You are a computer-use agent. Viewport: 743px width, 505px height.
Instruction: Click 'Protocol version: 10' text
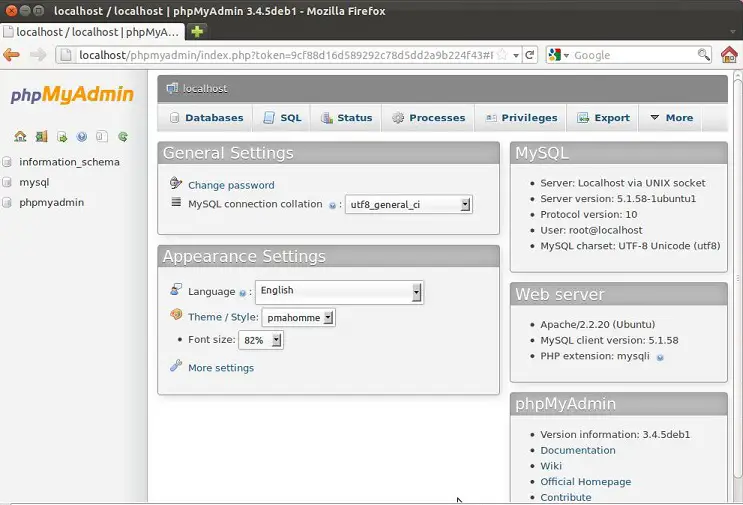(589, 214)
